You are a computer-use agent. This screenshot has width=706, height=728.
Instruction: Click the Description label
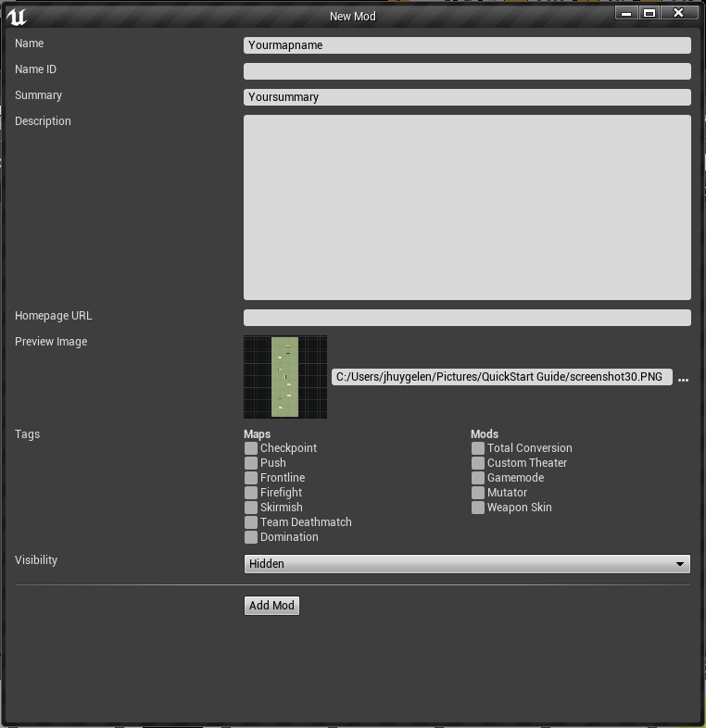point(43,121)
